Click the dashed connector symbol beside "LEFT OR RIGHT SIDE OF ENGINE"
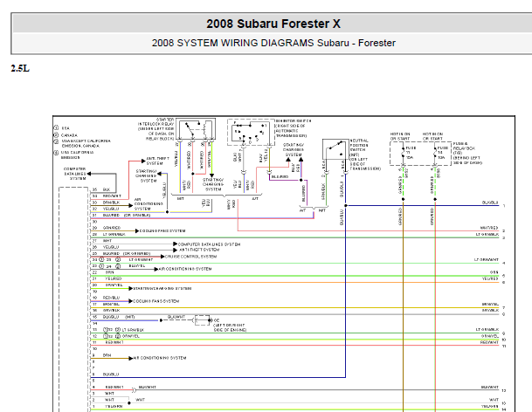 coord(202,320)
